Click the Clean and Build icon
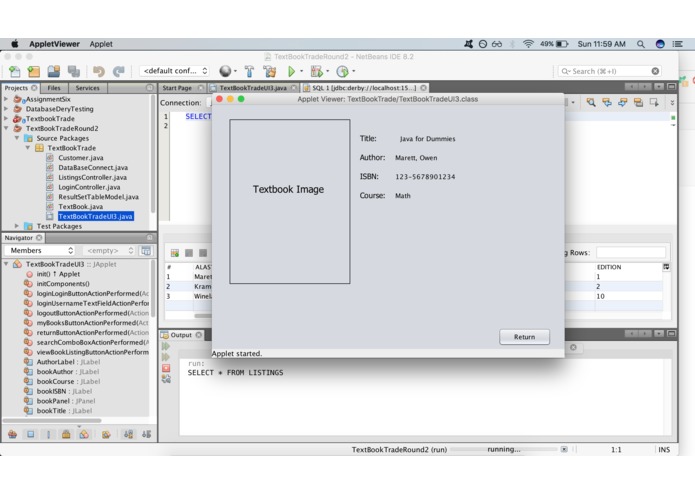Screen dimensions: 695x494 point(269,71)
